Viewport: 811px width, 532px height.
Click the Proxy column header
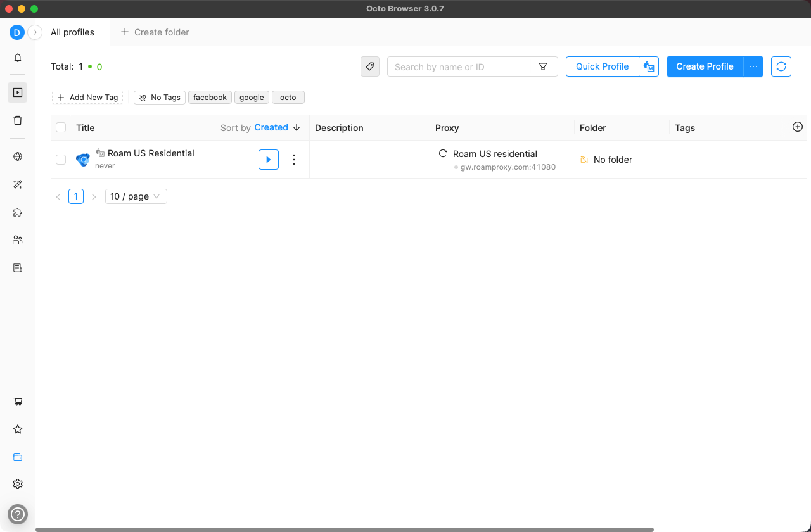coord(447,128)
